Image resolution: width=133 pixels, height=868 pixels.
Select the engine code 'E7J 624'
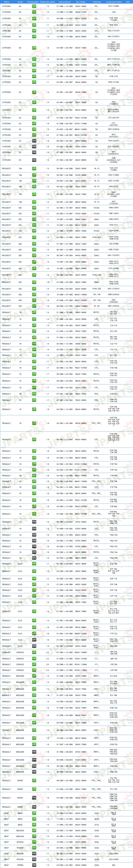click(x=114, y=676)
